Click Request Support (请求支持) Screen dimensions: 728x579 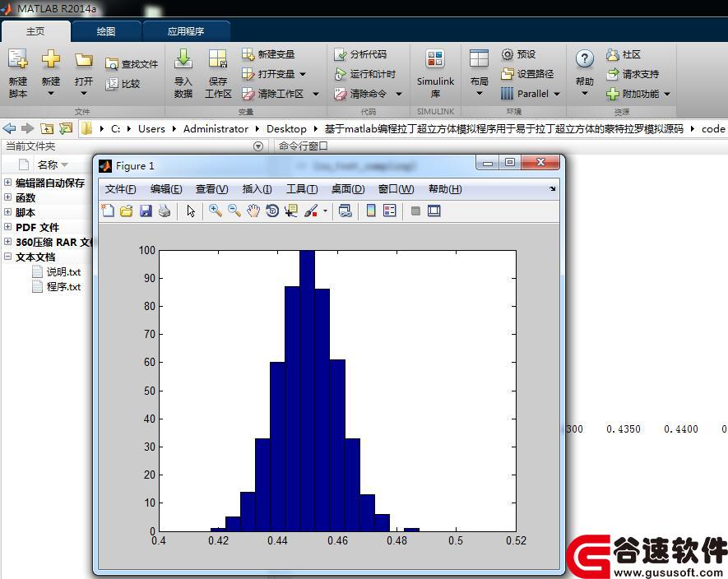633,74
